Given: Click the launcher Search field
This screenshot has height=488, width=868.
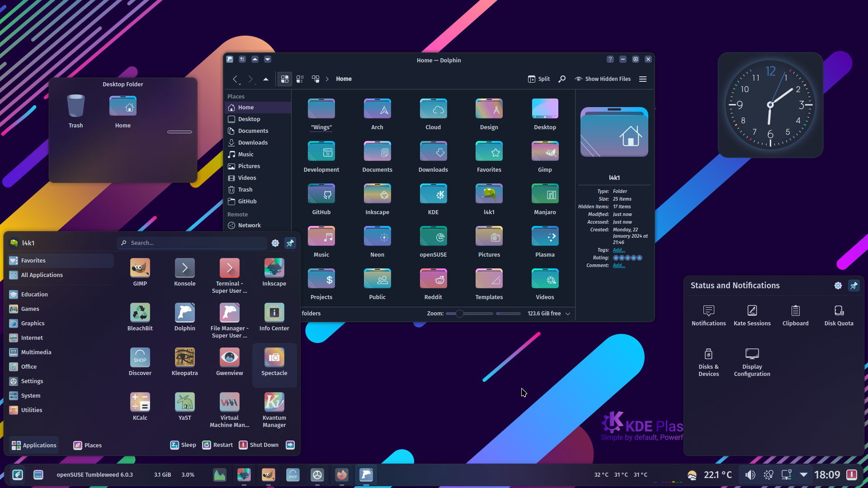Looking at the screenshot, I should tap(192, 243).
